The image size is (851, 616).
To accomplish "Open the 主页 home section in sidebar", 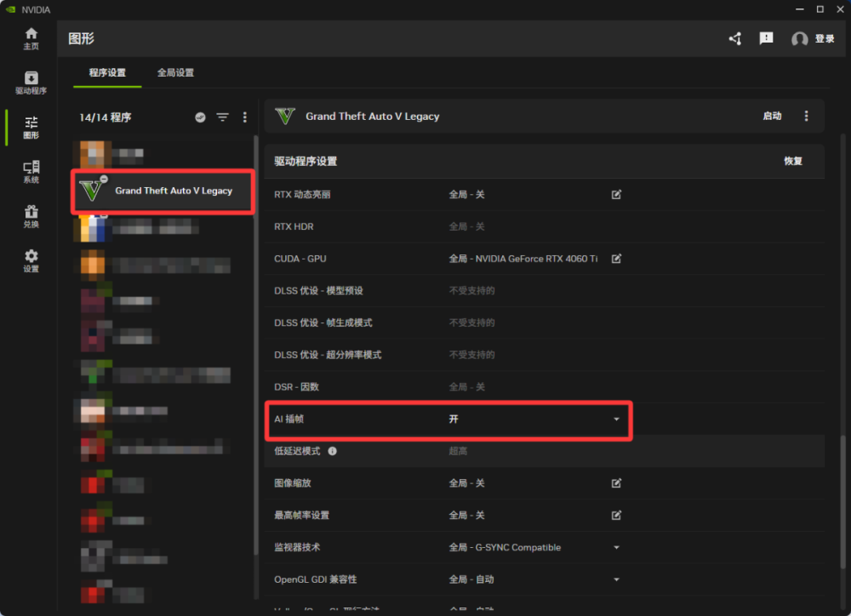I will coord(31,38).
